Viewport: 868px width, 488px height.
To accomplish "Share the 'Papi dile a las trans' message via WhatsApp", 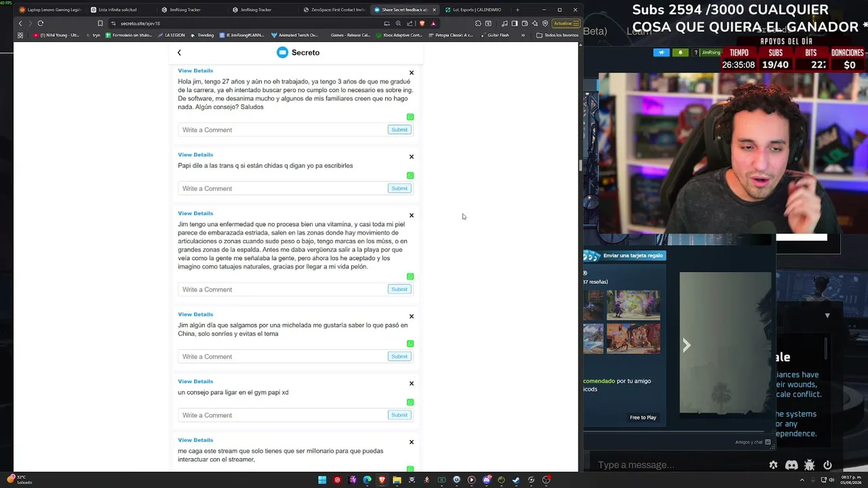I will click(410, 176).
